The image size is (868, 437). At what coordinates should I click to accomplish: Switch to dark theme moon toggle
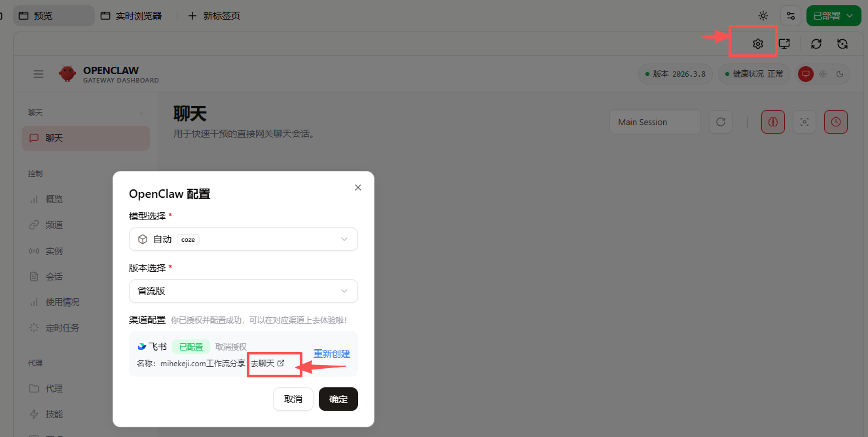point(840,74)
